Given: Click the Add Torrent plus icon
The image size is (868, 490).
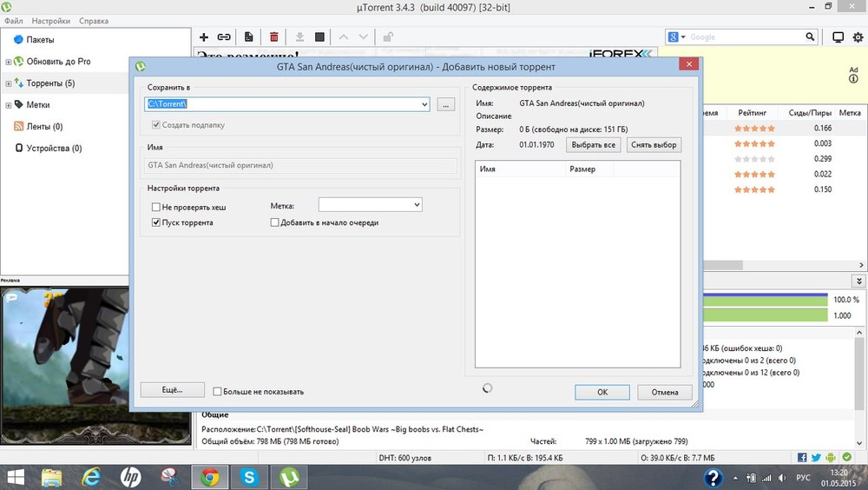Looking at the screenshot, I should click(x=204, y=37).
